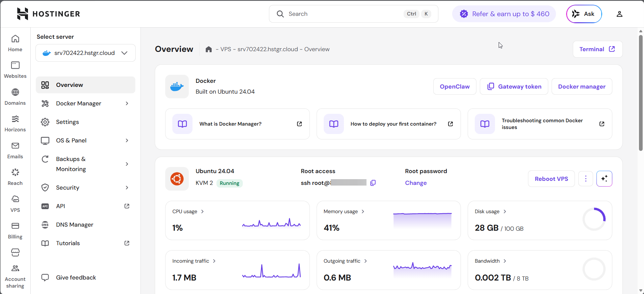
Task: Click the Terminal button
Action: point(597,49)
